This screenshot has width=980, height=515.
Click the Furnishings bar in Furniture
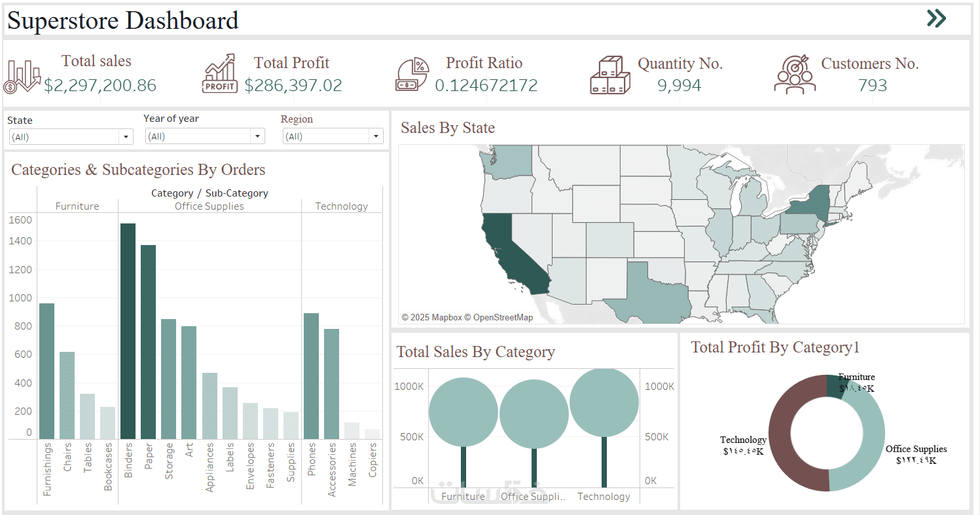pos(46,371)
